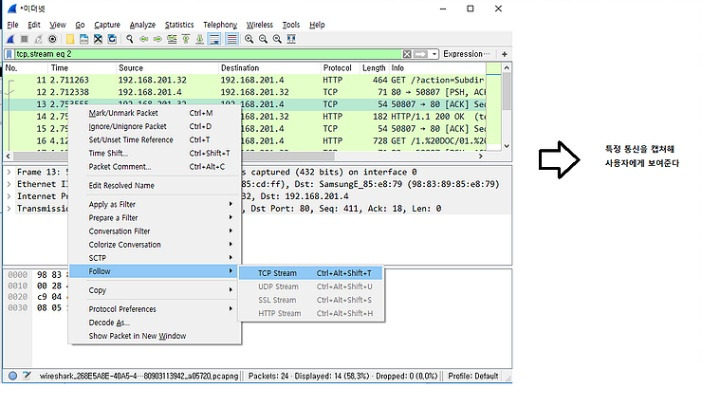Close this capture file with the X toolbar icon
The width and height of the screenshot is (702, 394).
tap(98, 39)
